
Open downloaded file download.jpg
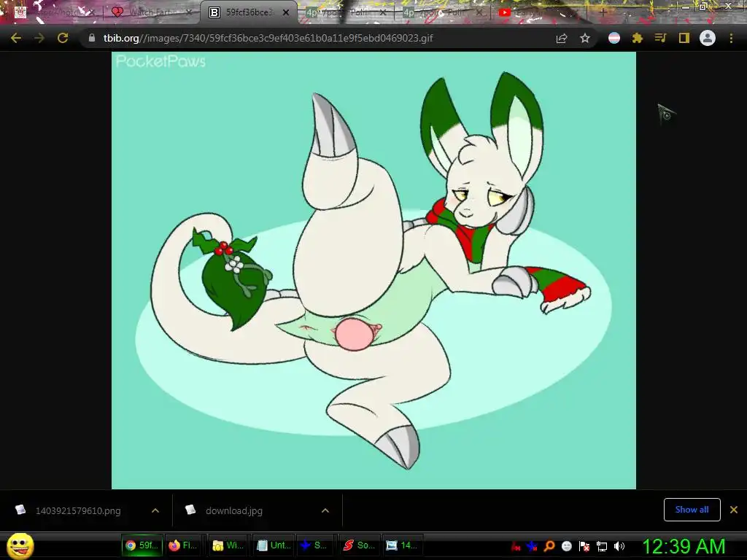click(234, 510)
